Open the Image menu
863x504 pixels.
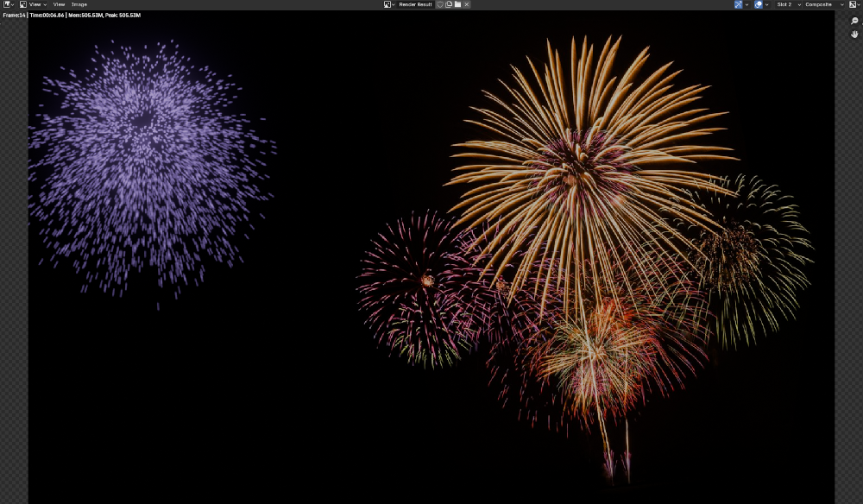pyautogui.click(x=79, y=4)
